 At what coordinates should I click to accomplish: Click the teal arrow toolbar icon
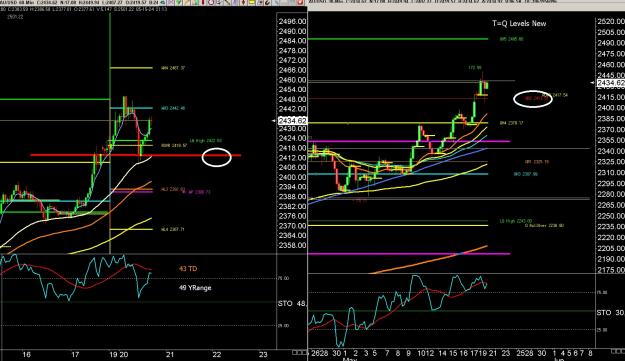[x=162, y=2]
